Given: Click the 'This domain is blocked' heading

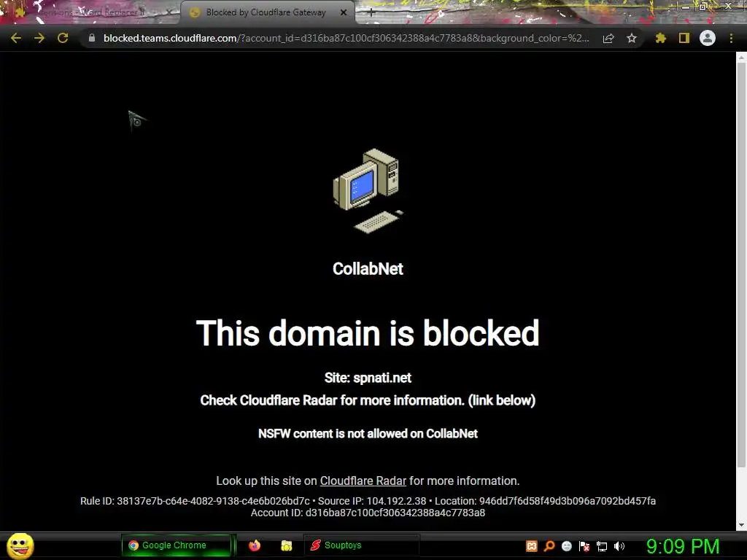Looking at the screenshot, I should [x=368, y=332].
